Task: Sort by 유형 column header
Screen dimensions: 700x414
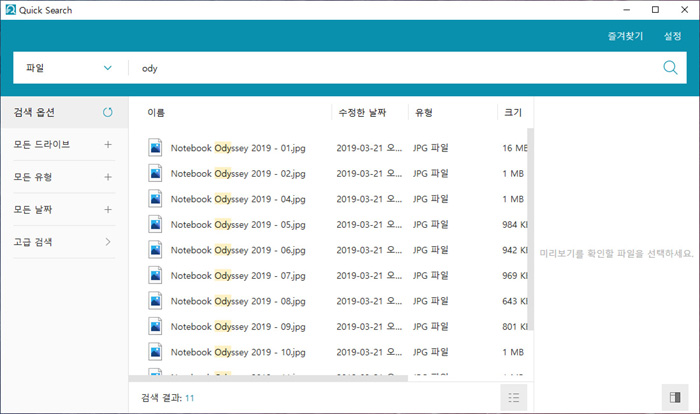Action: point(424,113)
